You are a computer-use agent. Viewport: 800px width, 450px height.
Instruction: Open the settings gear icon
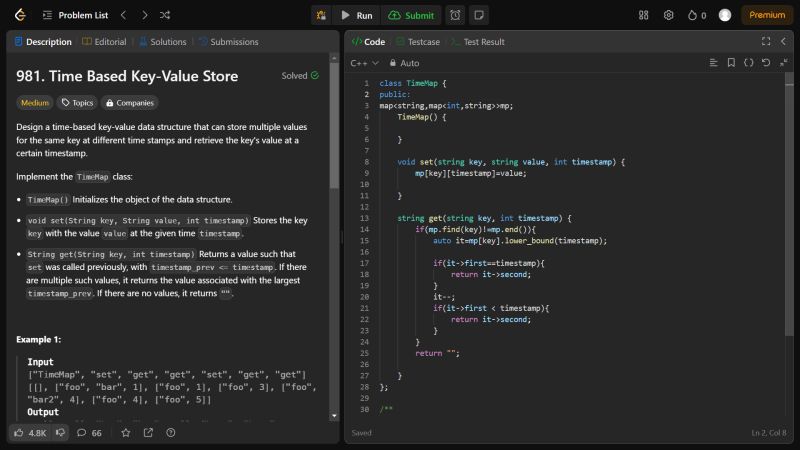tap(668, 15)
